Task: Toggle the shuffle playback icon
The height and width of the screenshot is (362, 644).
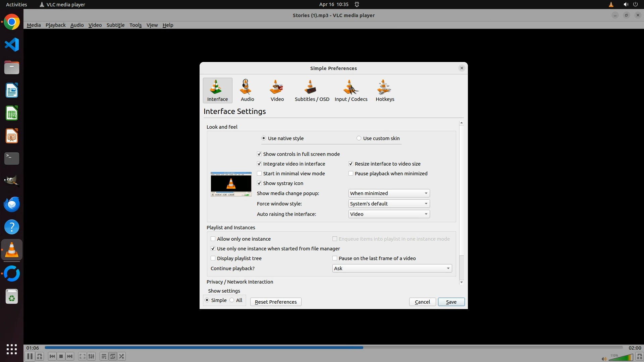Action: [x=121, y=356]
